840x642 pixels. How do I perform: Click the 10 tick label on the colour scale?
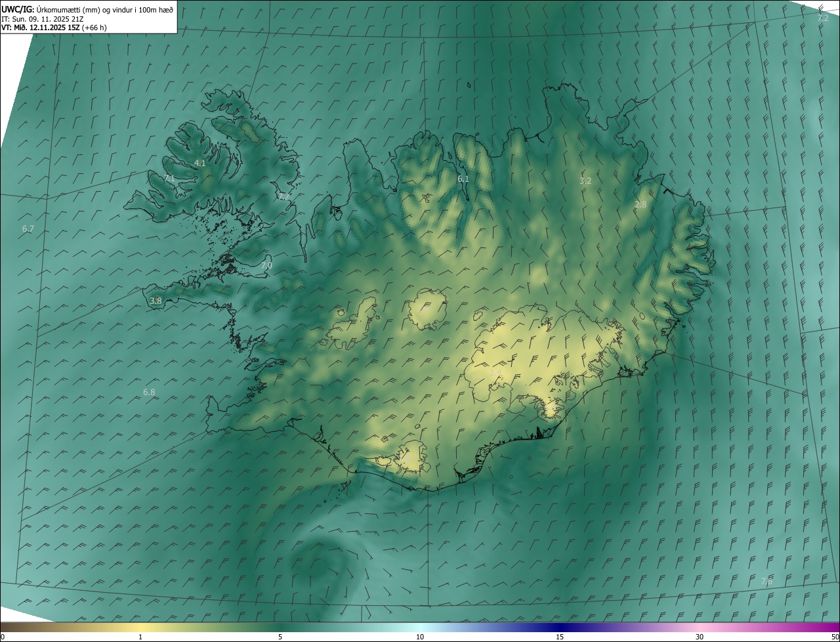coord(420,637)
